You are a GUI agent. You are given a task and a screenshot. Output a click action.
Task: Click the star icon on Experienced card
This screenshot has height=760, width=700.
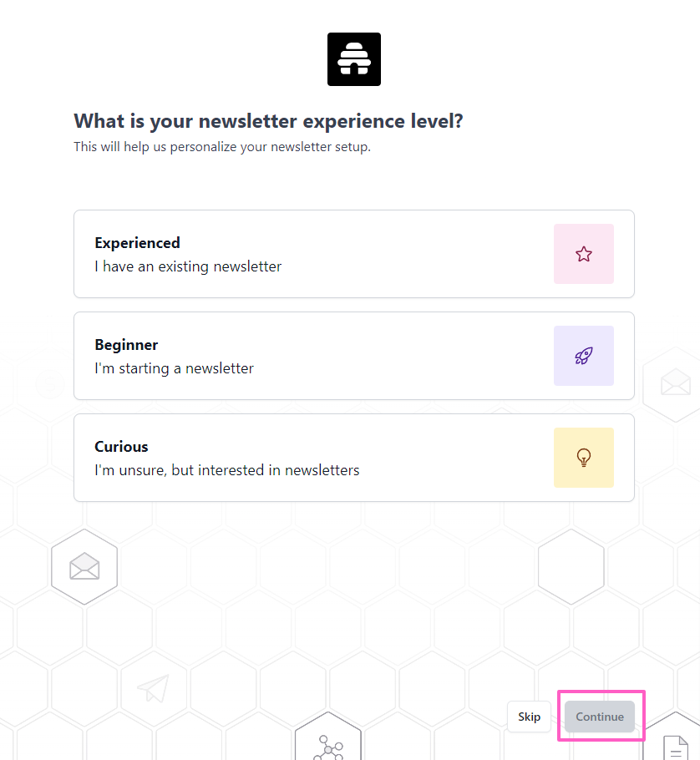tap(584, 254)
